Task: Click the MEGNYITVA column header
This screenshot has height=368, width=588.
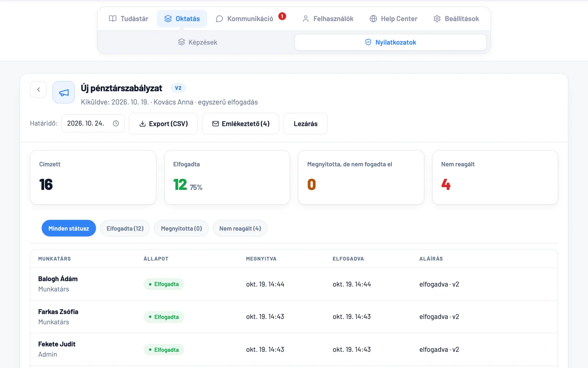Action: click(261, 259)
